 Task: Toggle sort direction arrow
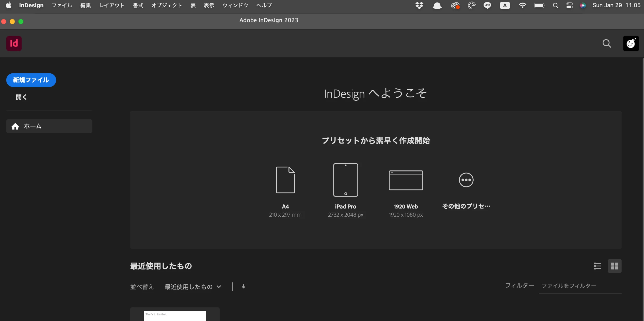coord(243,286)
